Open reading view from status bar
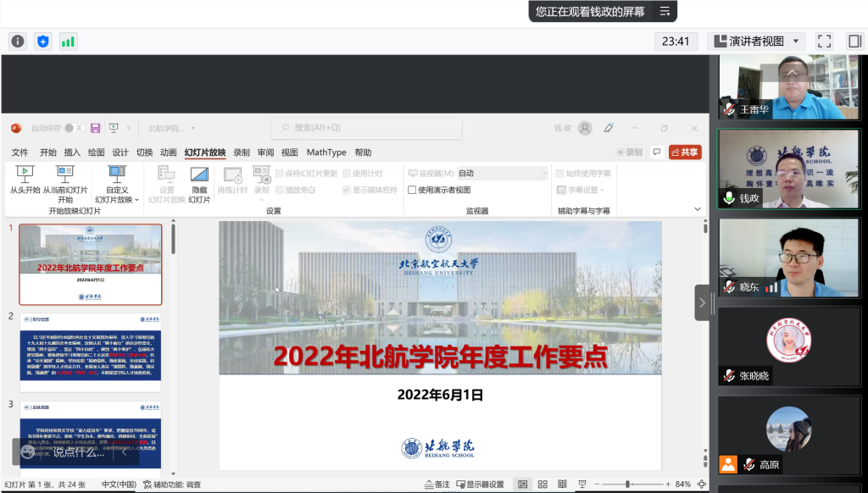Screen dimensions: 868x493 [x=560, y=484]
